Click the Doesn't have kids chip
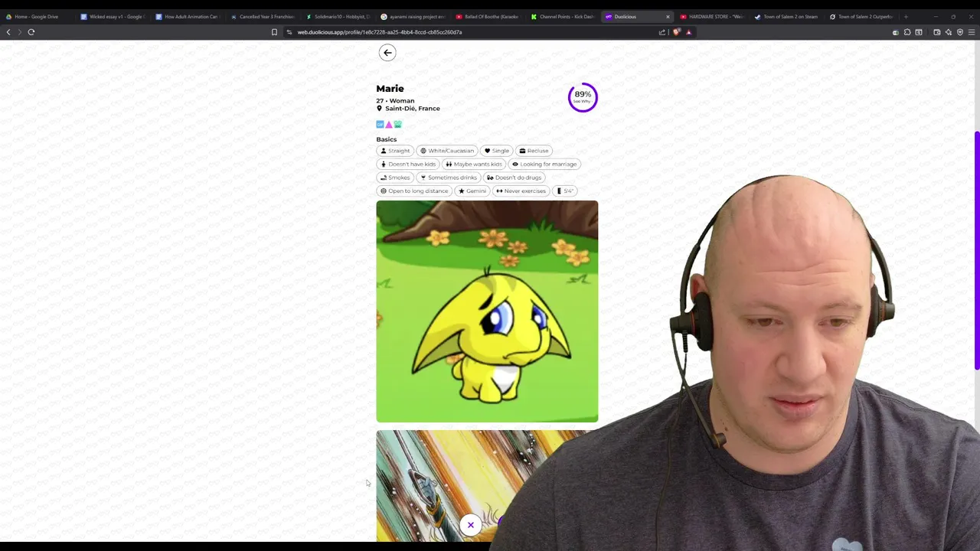 point(408,164)
